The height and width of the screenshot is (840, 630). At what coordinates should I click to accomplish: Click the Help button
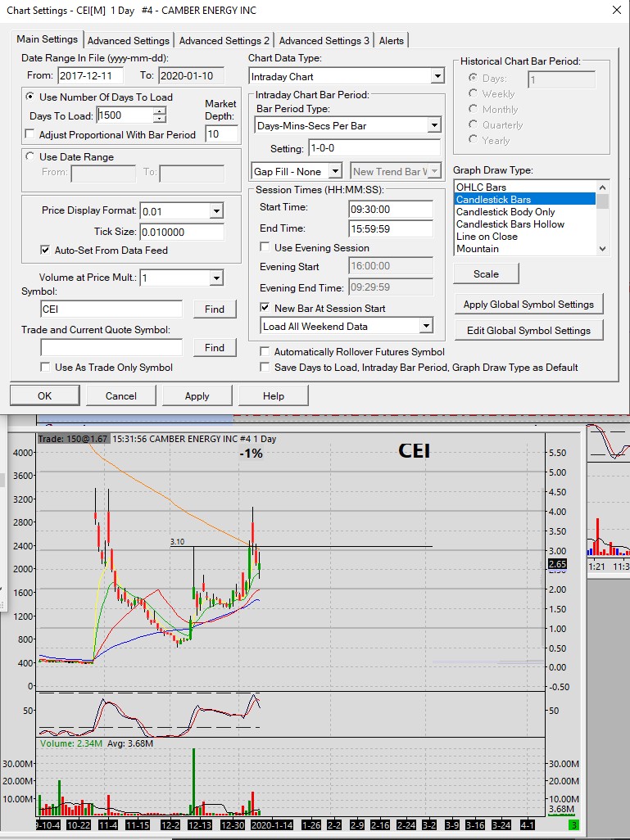[x=274, y=396]
